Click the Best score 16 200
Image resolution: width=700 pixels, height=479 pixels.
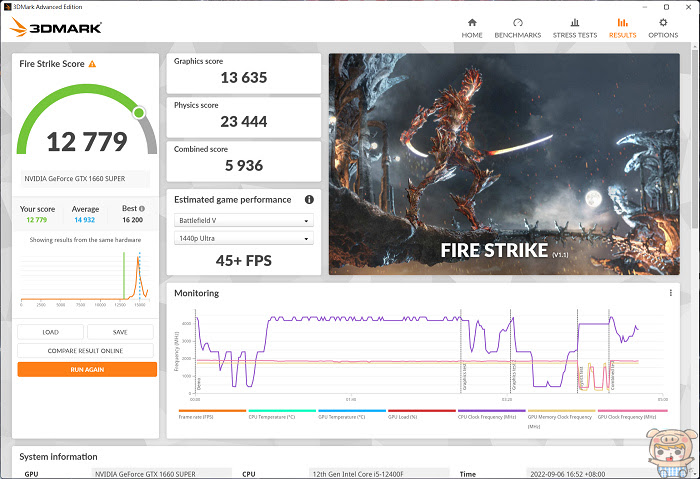pos(133,220)
